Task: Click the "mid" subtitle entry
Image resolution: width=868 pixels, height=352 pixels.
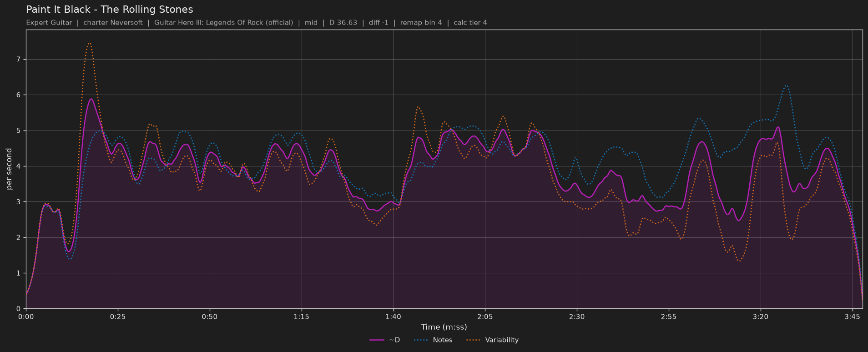Action: pos(311,22)
